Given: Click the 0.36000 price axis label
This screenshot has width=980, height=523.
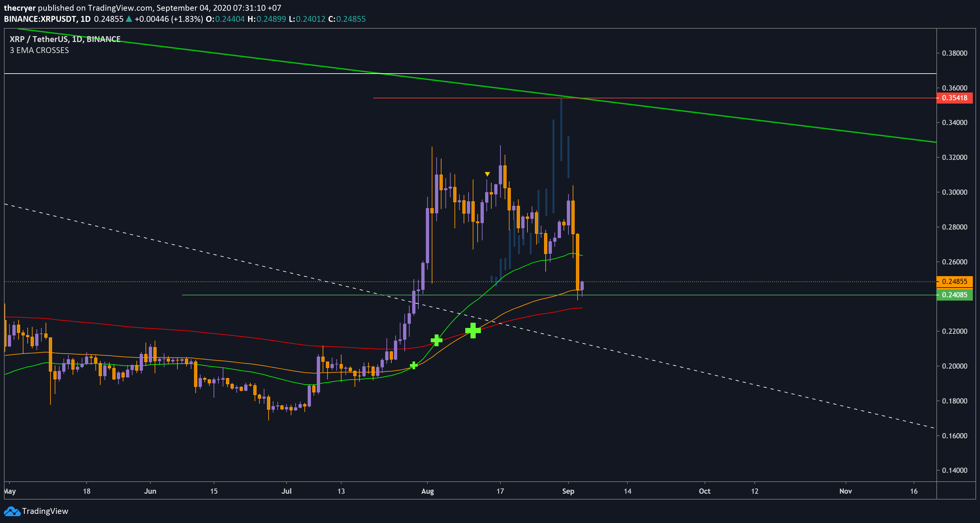Looking at the screenshot, I should click(955, 88).
